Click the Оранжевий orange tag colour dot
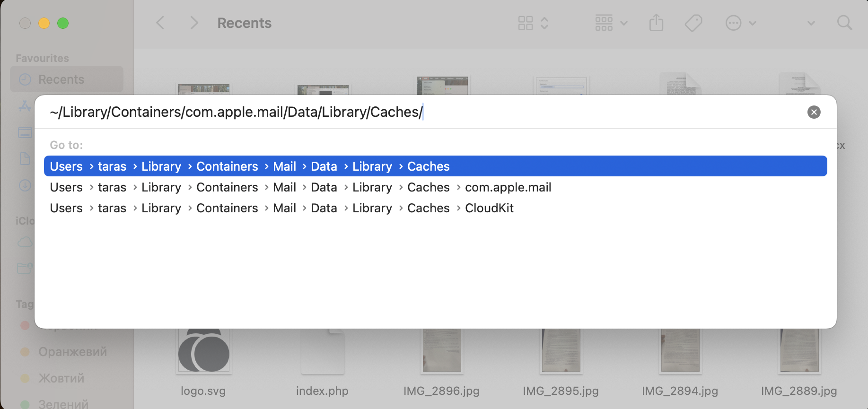Screen dimensions: 868x409 click(25, 351)
